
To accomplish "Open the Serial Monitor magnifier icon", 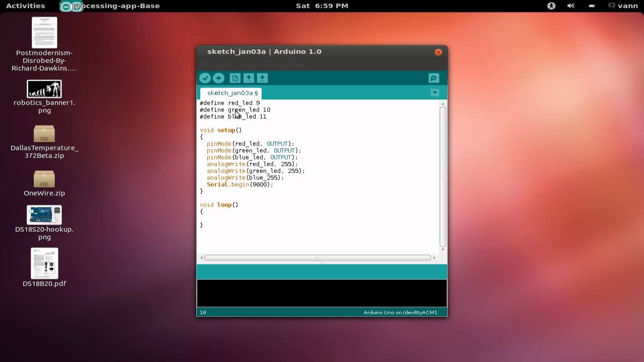I will [x=434, y=78].
